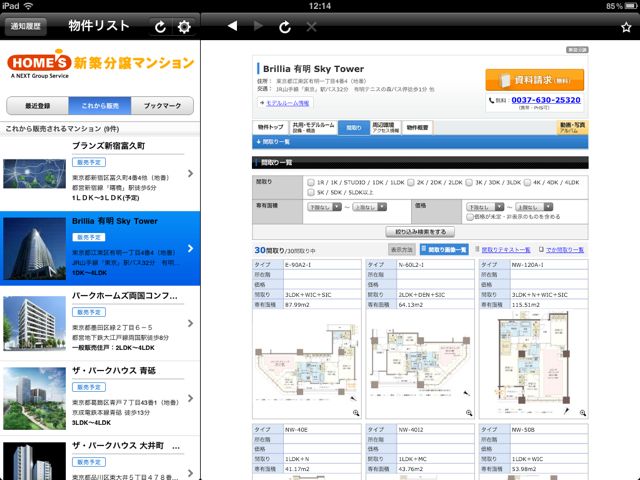Bookmark this property with star icon
Image resolution: width=640 pixels, height=480 pixels.
pos(626,27)
